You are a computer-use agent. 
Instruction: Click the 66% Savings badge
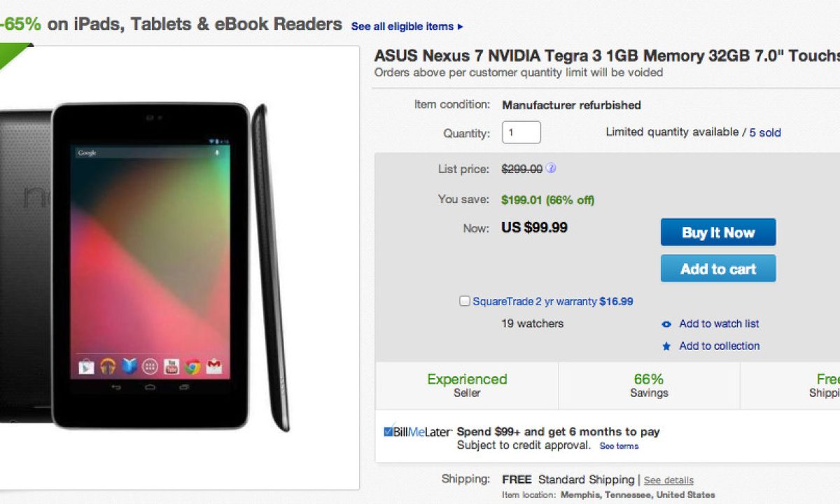(649, 385)
